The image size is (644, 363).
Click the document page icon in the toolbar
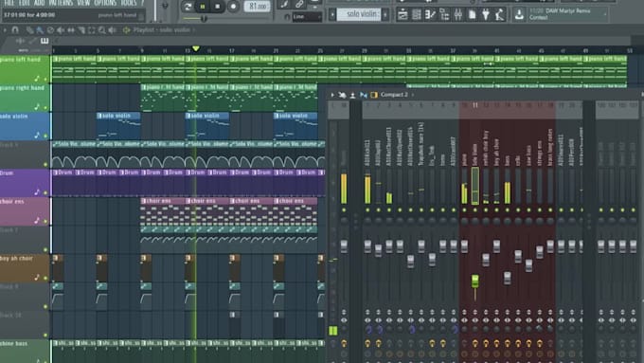[473, 15]
